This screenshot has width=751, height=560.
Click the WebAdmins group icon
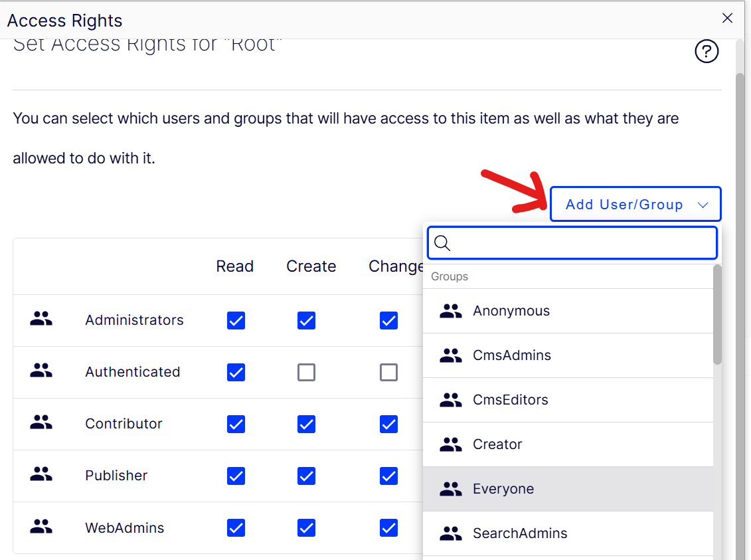[41, 527]
